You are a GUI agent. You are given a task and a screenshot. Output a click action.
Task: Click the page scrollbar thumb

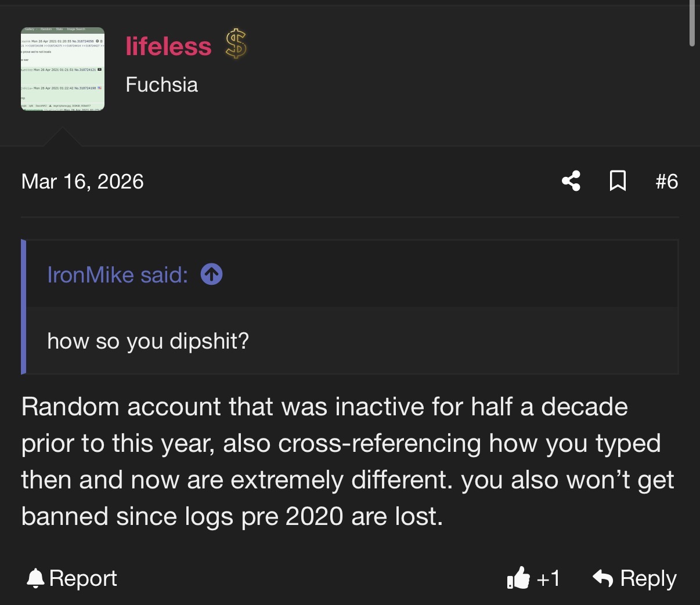point(692,23)
